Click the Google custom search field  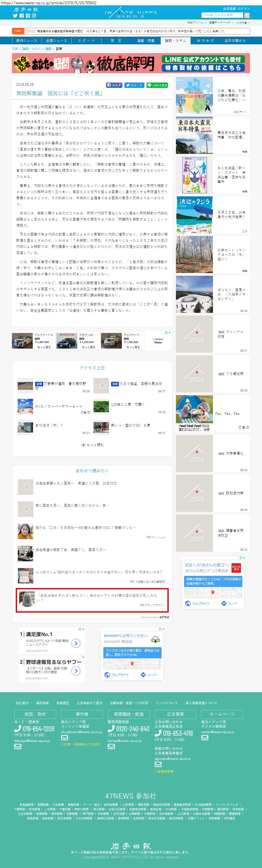point(222,15)
